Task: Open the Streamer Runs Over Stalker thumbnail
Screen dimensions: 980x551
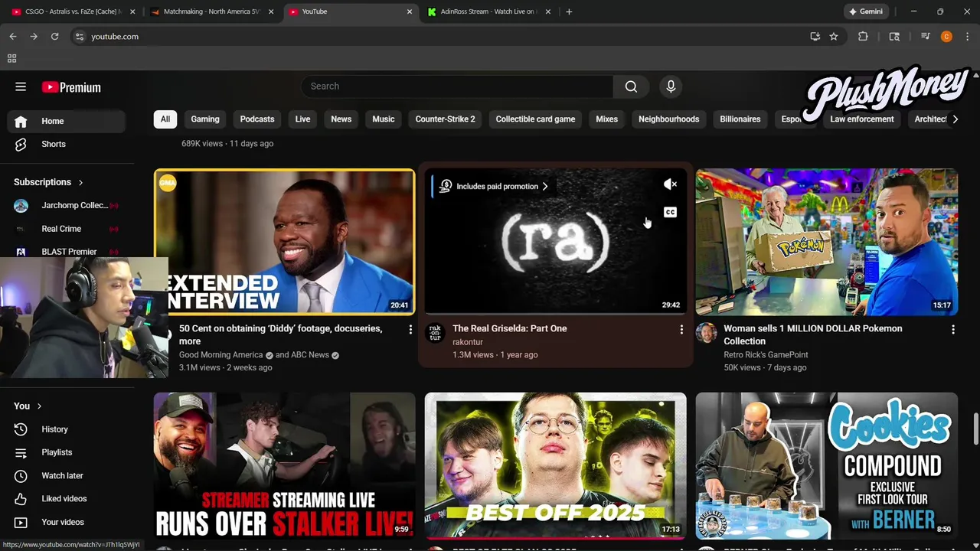Action: (284, 466)
